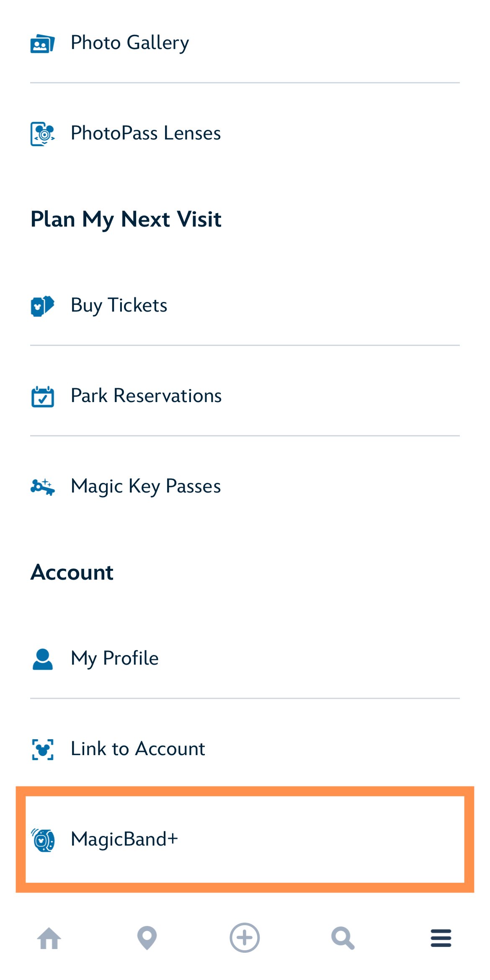The image size is (490, 980).
Task: Open search from the bottom bar
Action: pyautogui.click(x=343, y=938)
